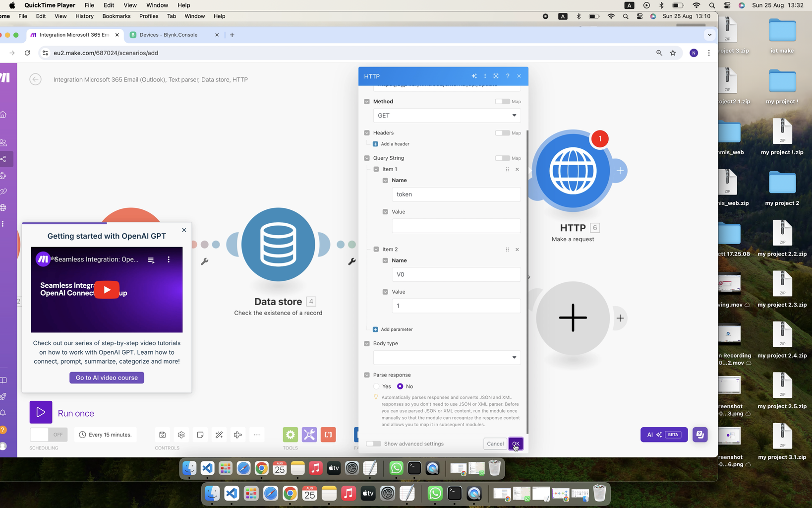Reload the page in Chrome
The image size is (812, 508).
[x=27, y=53]
